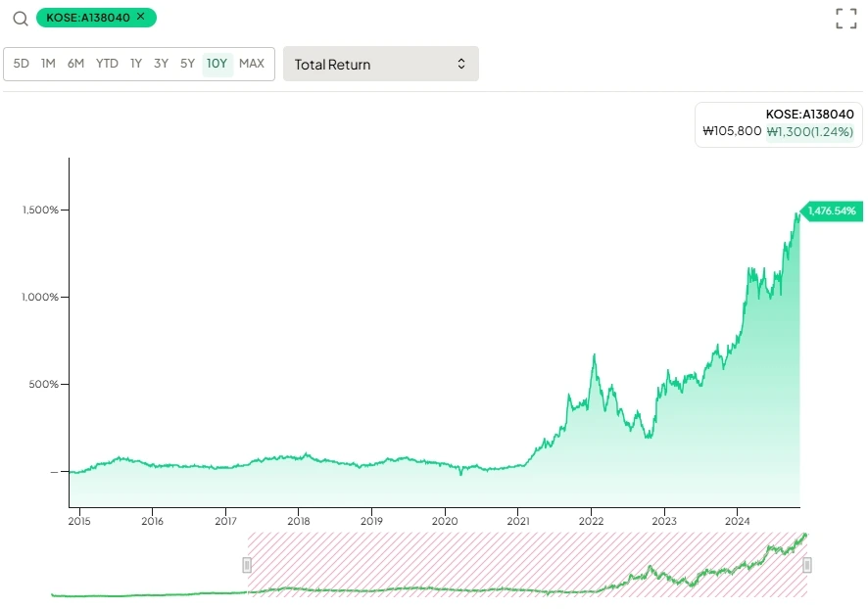
Task: Click the KOSE:A138040 ticker chip label
Action: tap(88, 18)
